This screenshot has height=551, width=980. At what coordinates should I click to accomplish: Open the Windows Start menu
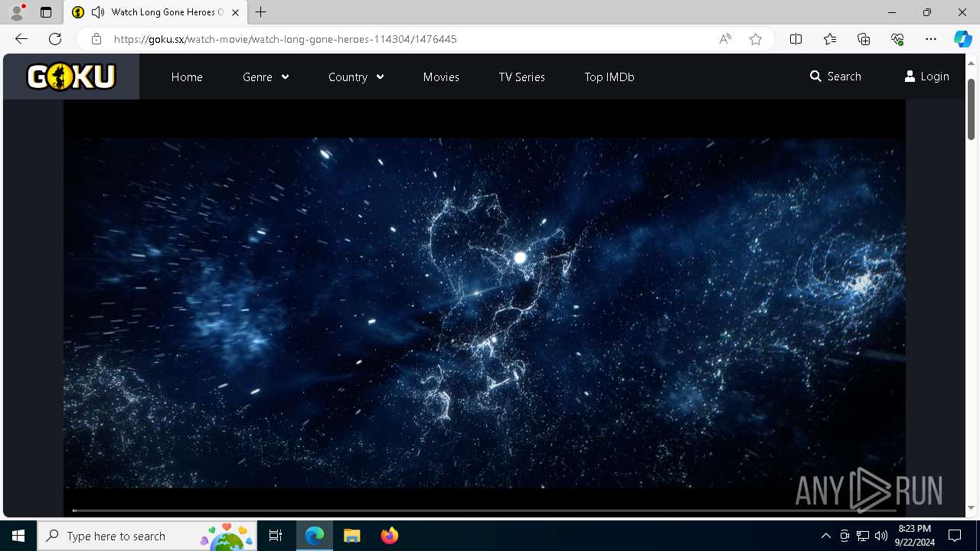18,536
